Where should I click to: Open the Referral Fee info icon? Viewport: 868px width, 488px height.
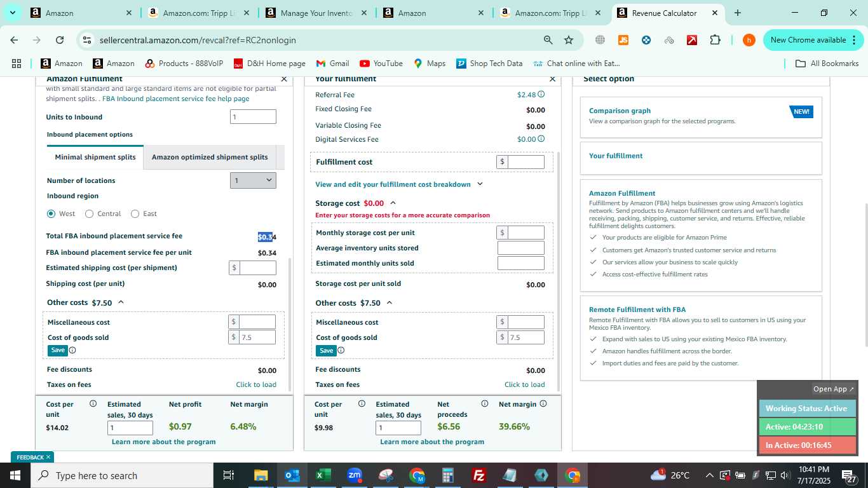[541, 94]
